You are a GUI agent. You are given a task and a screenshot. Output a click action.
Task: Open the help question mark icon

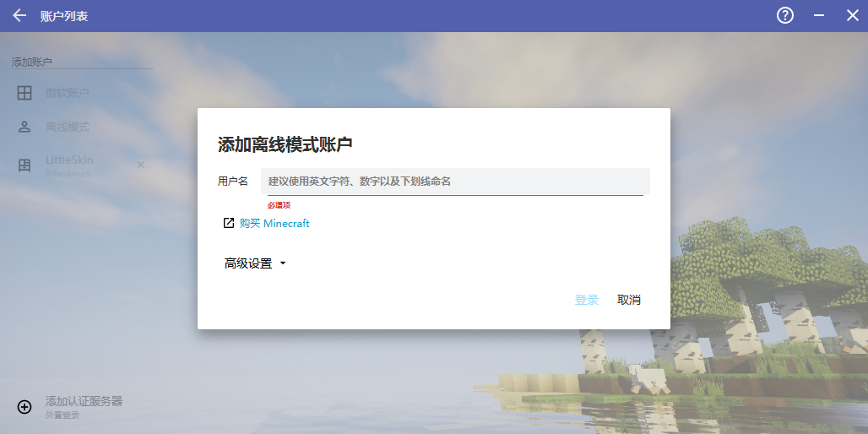pos(785,16)
